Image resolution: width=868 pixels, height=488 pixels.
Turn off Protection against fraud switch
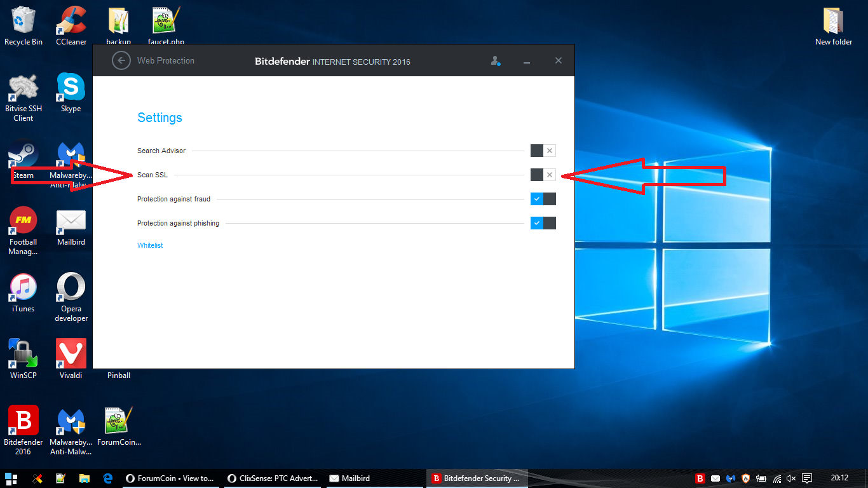click(543, 199)
